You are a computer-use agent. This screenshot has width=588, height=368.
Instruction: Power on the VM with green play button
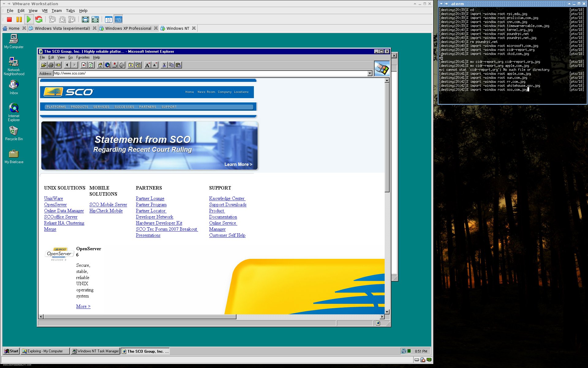coord(29,20)
